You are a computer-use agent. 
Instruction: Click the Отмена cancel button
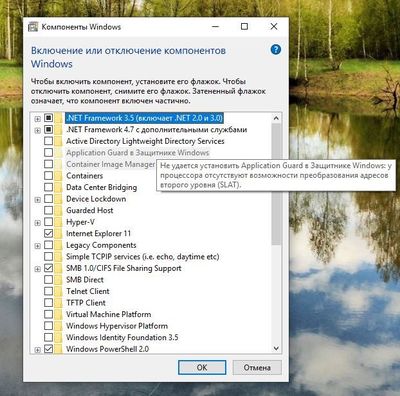click(257, 368)
